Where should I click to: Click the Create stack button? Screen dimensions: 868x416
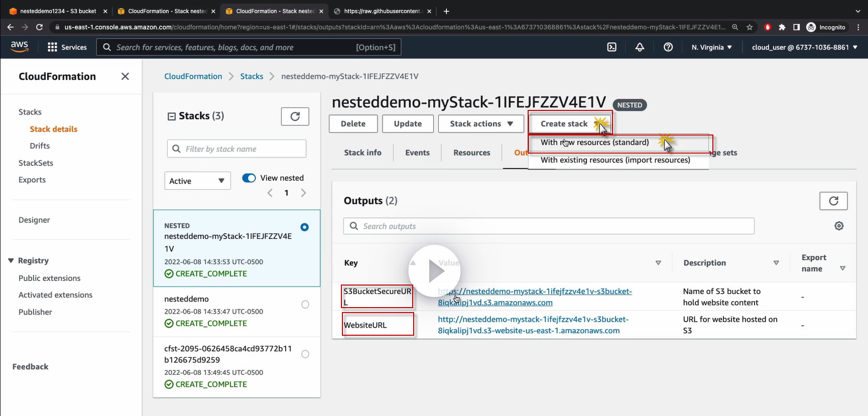pos(570,124)
